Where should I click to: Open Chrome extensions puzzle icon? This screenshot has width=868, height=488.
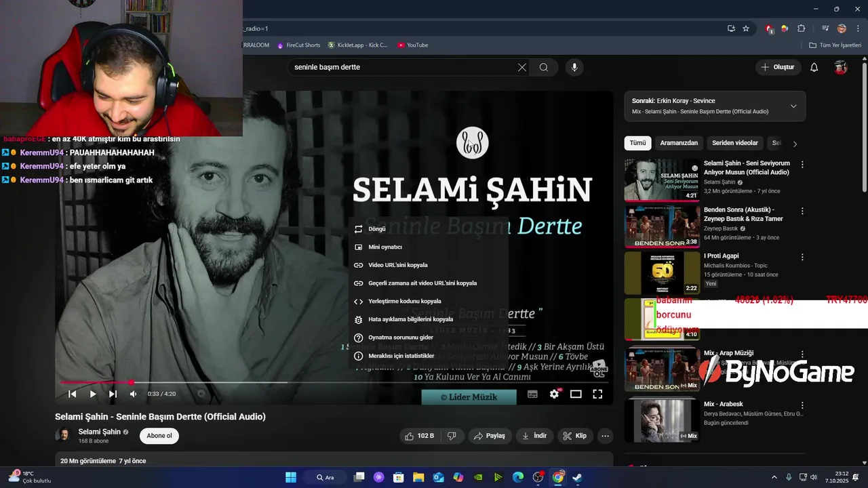(801, 28)
